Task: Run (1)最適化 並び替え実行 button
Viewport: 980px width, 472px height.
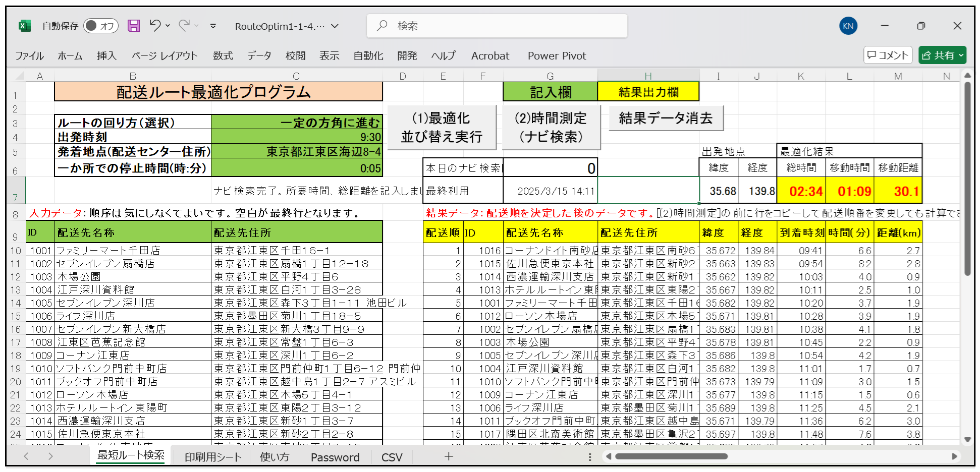Action: click(442, 128)
